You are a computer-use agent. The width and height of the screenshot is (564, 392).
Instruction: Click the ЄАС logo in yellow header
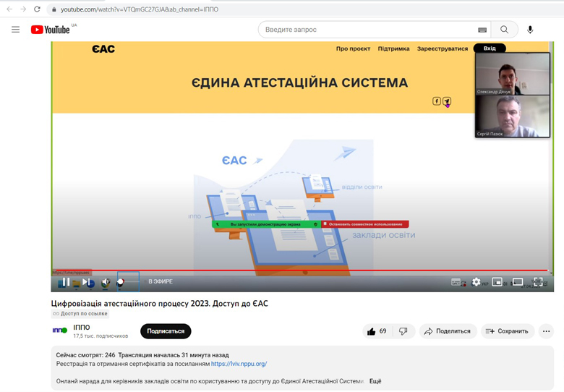pyautogui.click(x=103, y=49)
